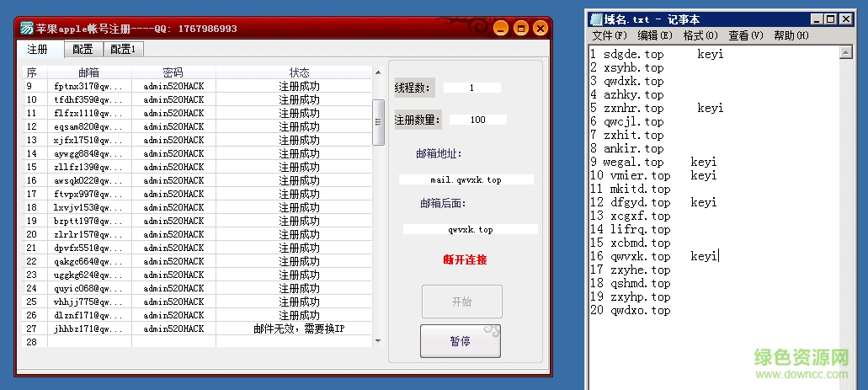The height and width of the screenshot is (390, 868).
Task: Select the row with lxvjv153@qw...
Action: coord(197,207)
